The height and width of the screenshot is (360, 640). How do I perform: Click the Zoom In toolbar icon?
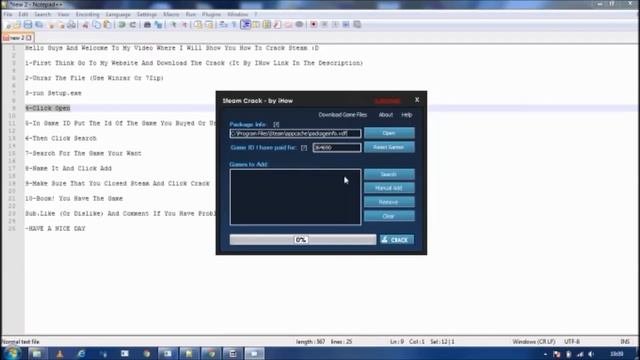(x=173, y=25)
